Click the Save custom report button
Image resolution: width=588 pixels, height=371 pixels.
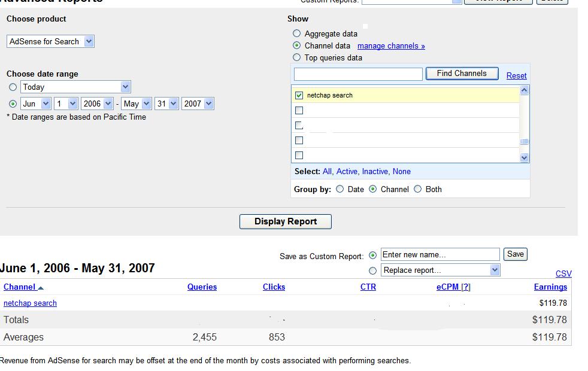[x=516, y=254]
